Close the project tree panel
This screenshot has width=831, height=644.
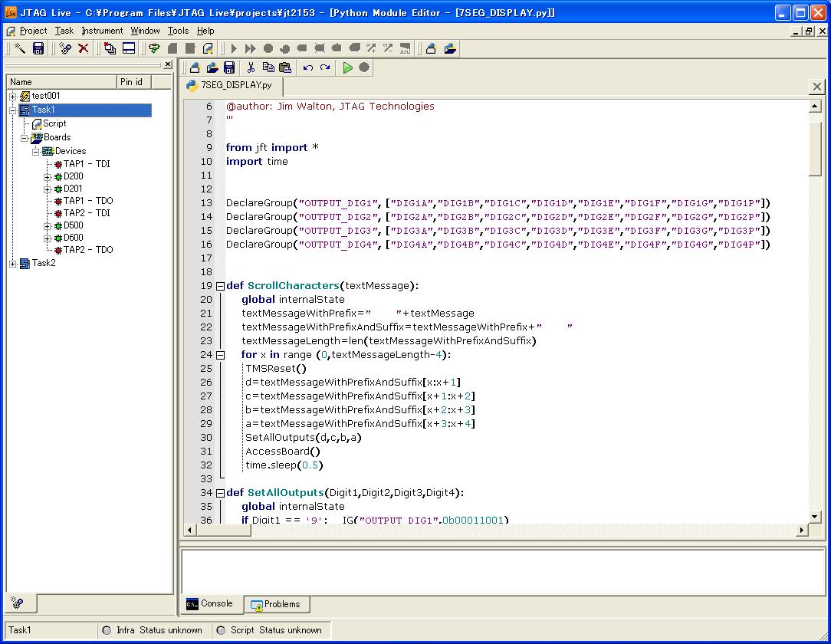point(167,64)
